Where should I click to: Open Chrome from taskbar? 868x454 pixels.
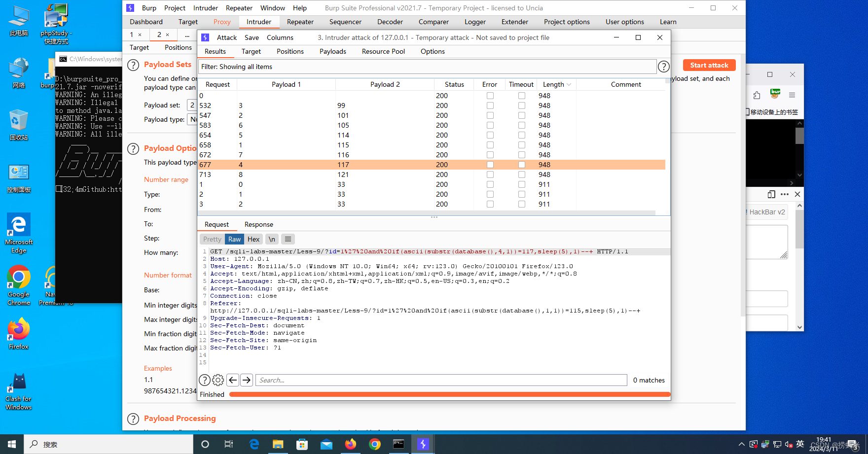[x=375, y=444]
